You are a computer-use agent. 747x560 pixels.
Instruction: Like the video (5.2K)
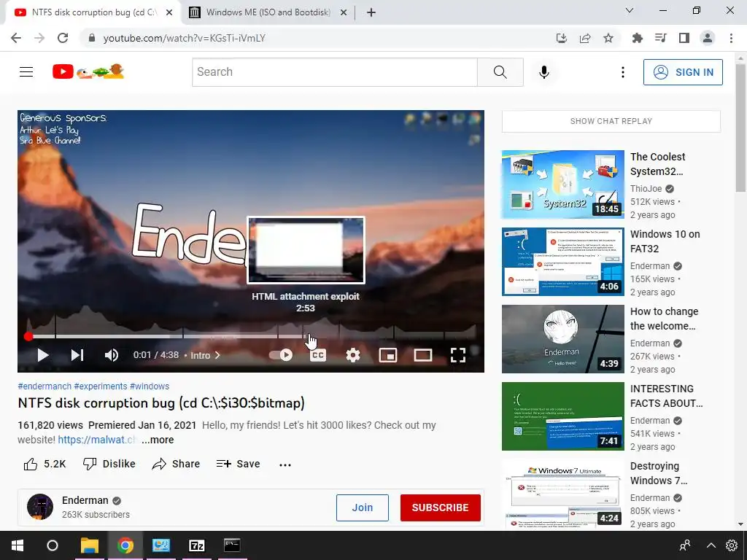click(x=44, y=464)
